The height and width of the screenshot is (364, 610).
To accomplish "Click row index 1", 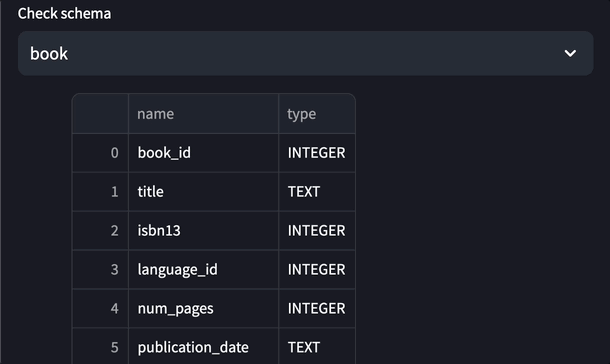I will (x=100, y=192).
